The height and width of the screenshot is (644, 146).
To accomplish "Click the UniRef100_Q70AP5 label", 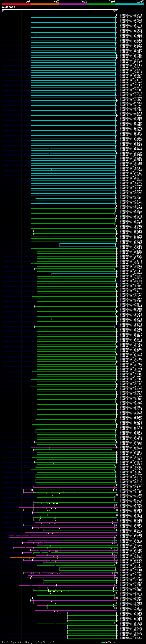I will (x=131, y=53).
